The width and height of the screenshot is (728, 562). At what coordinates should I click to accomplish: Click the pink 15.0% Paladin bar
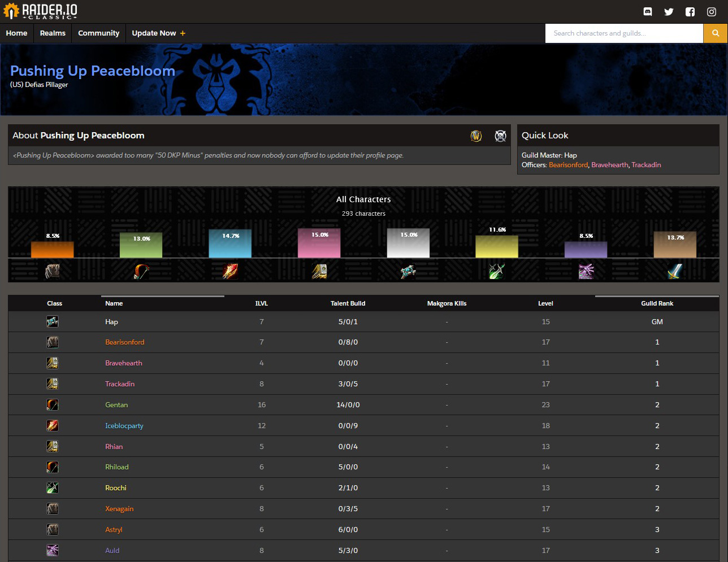[x=319, y=243]
